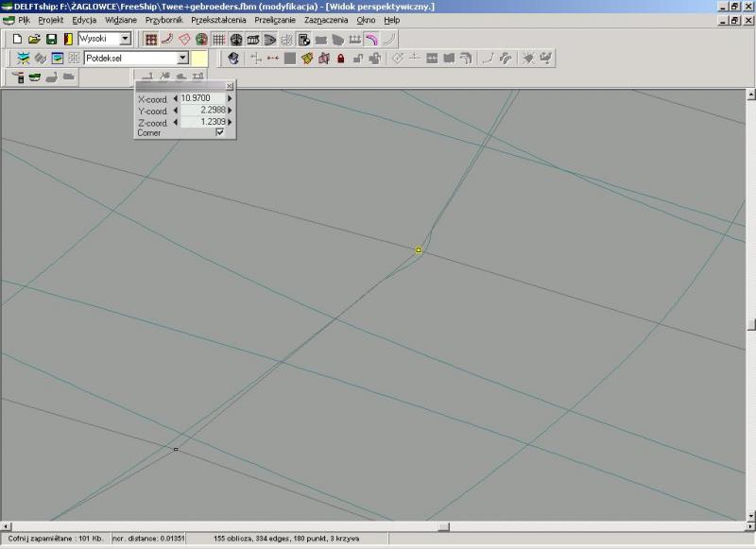Screen dimensions: 756x549
Task: Click the red padlock lock points icon
Action: click(340, 59)
